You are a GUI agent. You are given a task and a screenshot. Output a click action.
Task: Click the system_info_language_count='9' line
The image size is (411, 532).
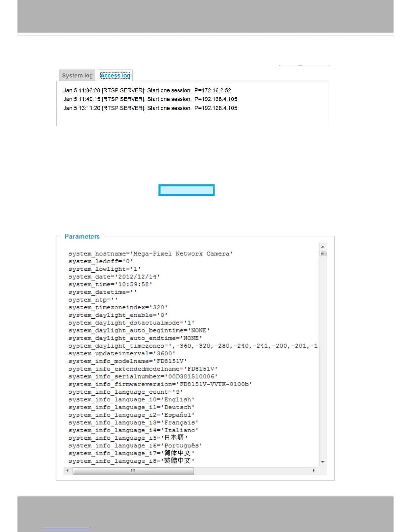[x=126, y=392]
